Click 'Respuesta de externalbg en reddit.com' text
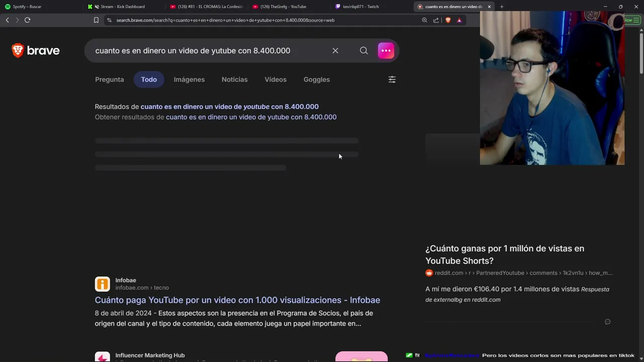This screenshot has height=362, width=644. coord(517,294)
